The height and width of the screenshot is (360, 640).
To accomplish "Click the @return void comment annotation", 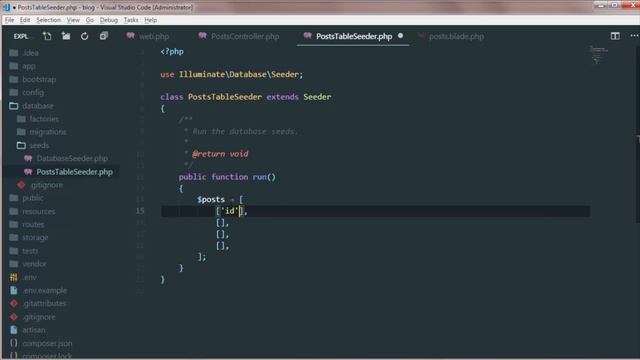I will point(220,154).
